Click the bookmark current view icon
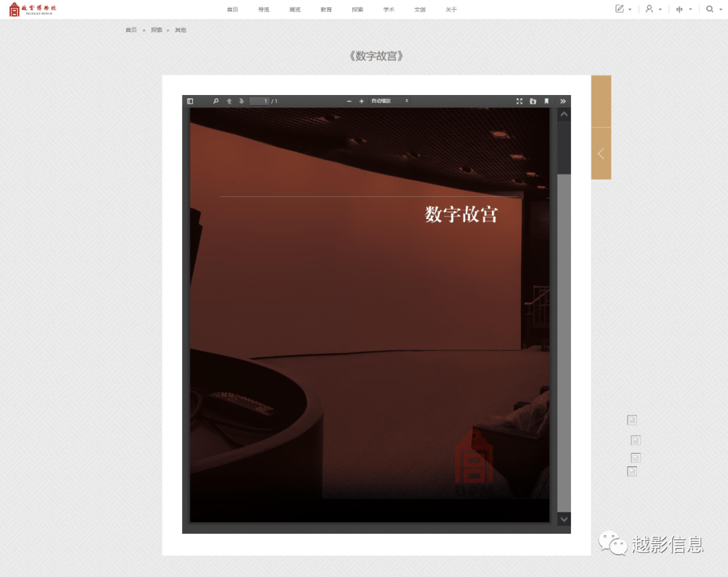Image resolution: width=728 pixels, height=577 pixels. click(x=547, y=101)
